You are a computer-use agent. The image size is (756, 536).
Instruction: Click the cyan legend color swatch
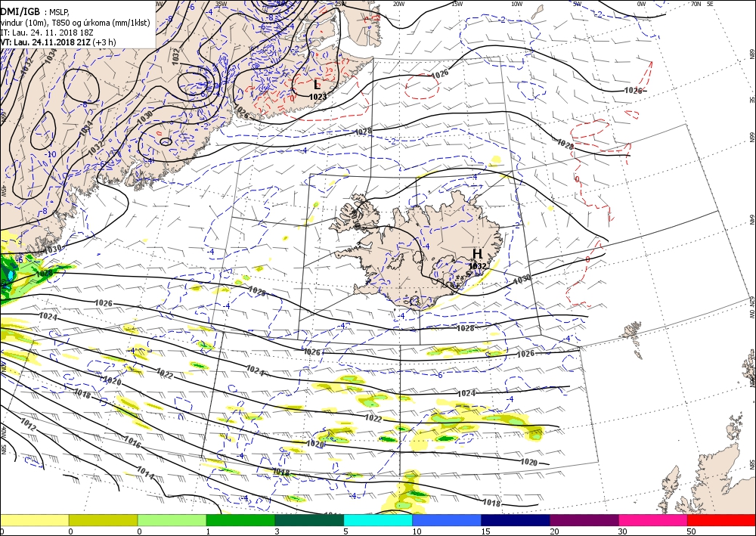[x=378, y=520]
